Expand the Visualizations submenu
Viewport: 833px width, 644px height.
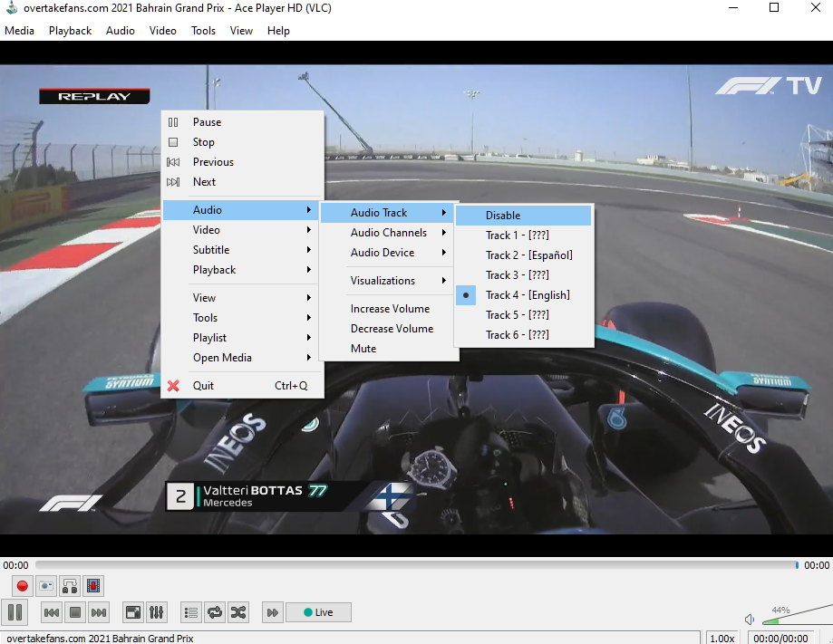coord(387,281)
